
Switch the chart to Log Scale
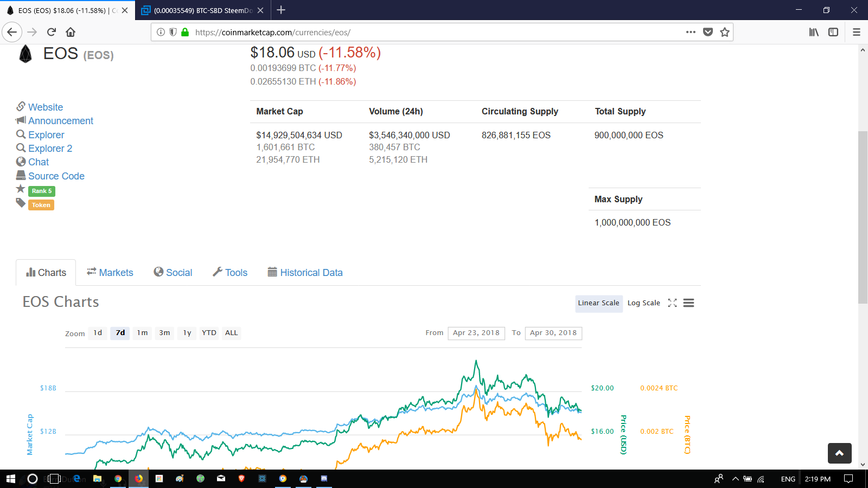pyautogui.click(x=644, y=303)
